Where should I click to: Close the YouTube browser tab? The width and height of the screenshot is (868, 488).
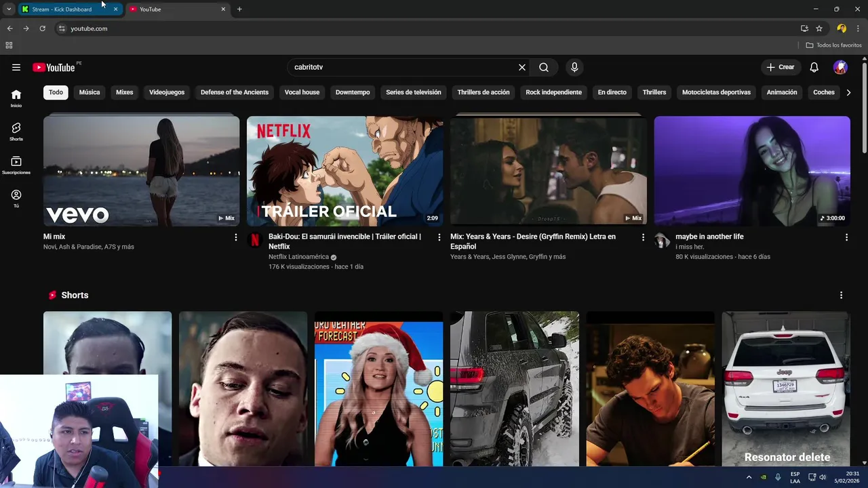point(223,9)
